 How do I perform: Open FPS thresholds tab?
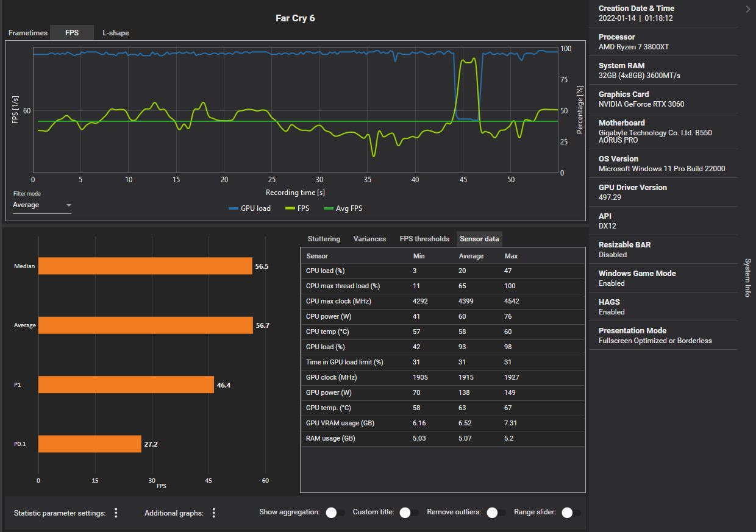tap(424, 239)
